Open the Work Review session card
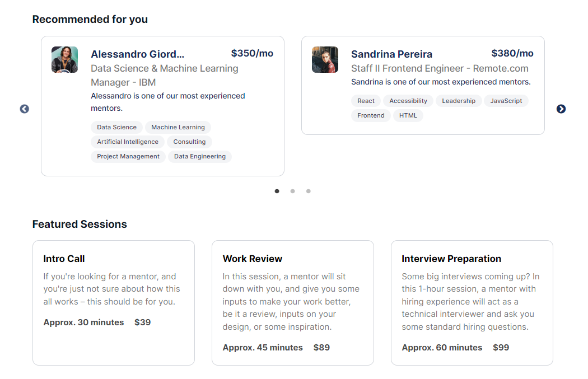 point(293,303)
